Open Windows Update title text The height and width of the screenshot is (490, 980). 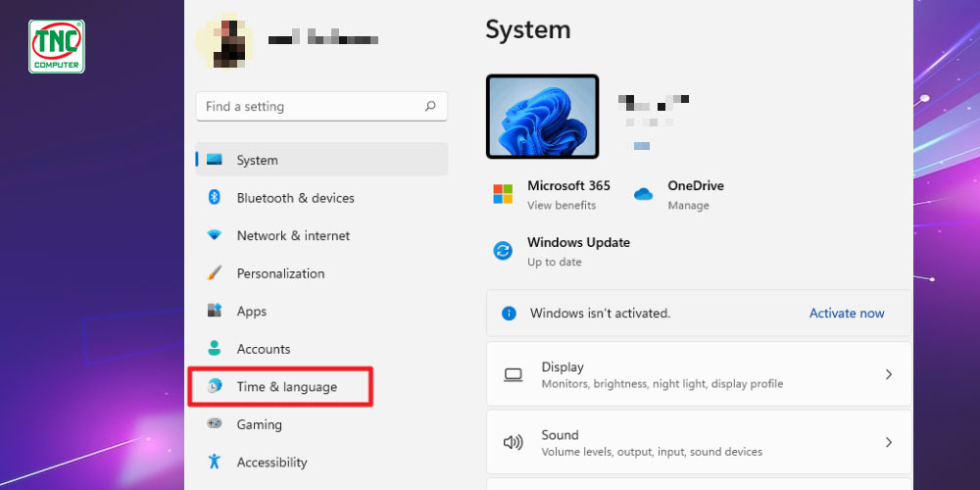pyautogui.click(x=578, y=242)
